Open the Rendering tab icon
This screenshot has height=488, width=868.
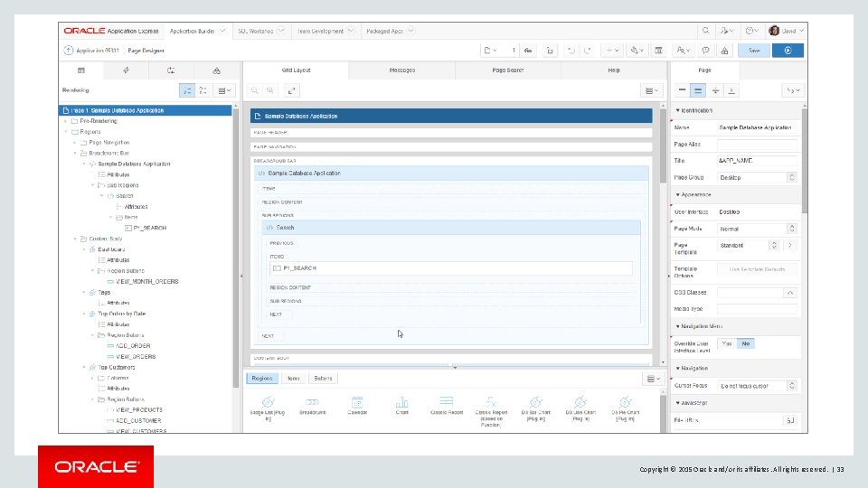point(81,70)
